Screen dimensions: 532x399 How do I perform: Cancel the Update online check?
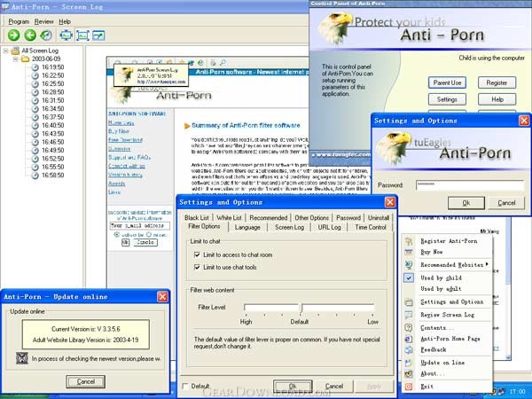[85, 381]
